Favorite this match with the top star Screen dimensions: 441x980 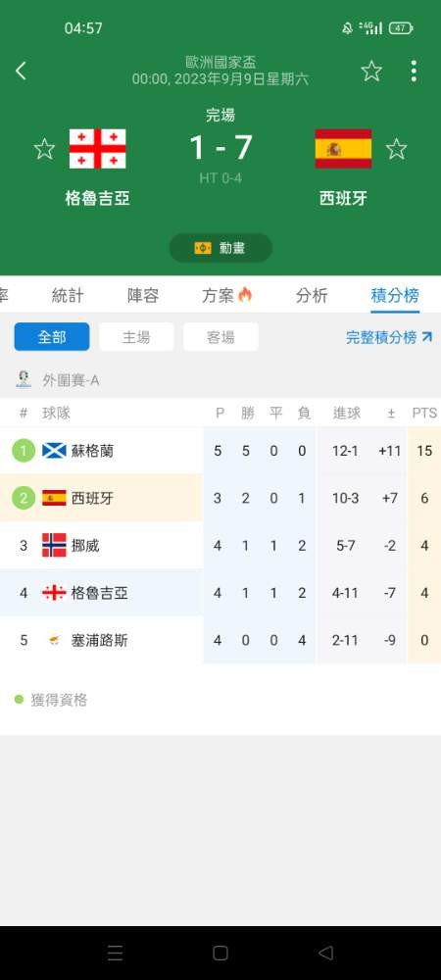[371, 71]
